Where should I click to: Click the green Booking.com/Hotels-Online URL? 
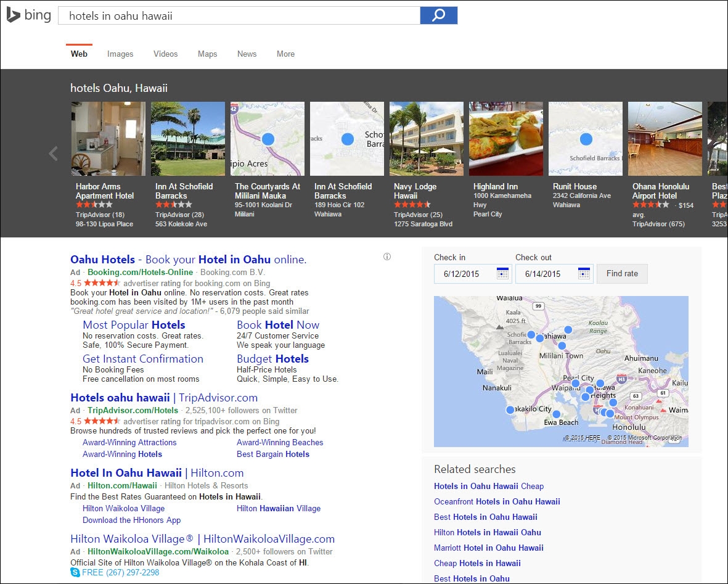click(140, 272)
